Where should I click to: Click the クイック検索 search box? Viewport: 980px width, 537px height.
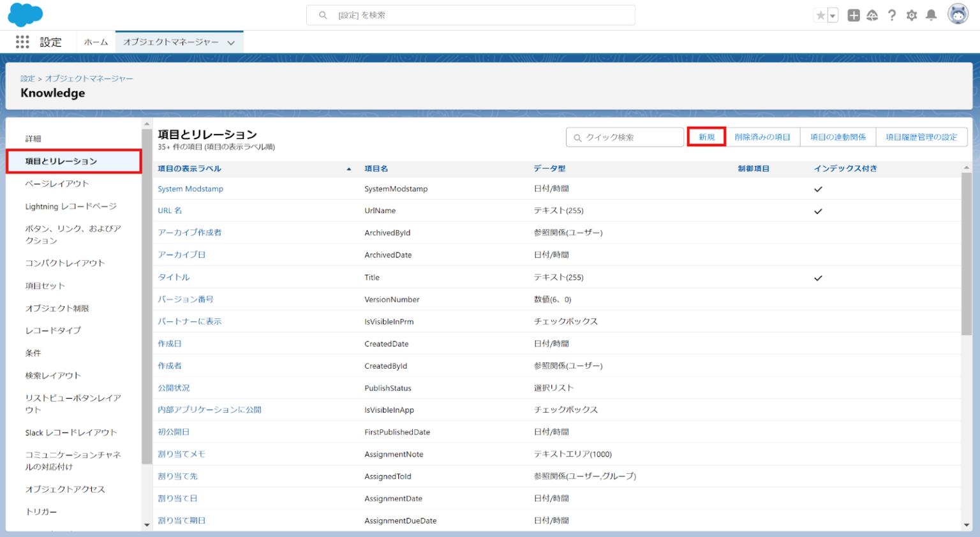[x=624, y=136]
